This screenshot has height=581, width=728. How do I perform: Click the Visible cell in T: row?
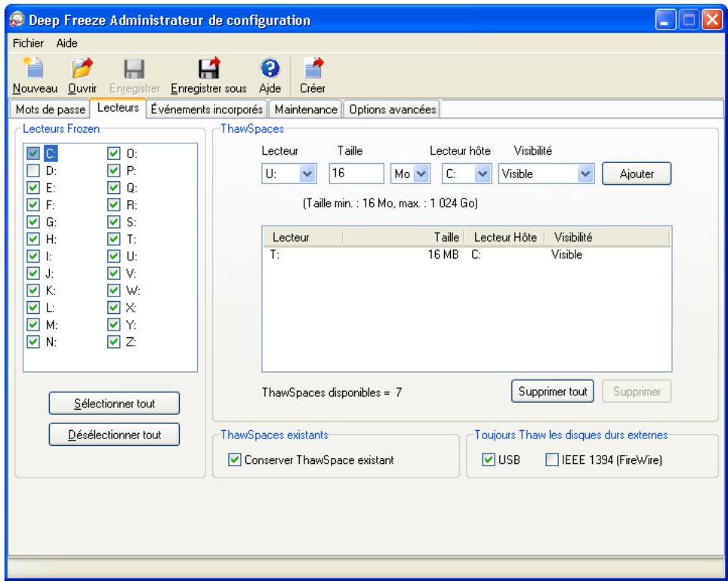[x=566, y=255]
